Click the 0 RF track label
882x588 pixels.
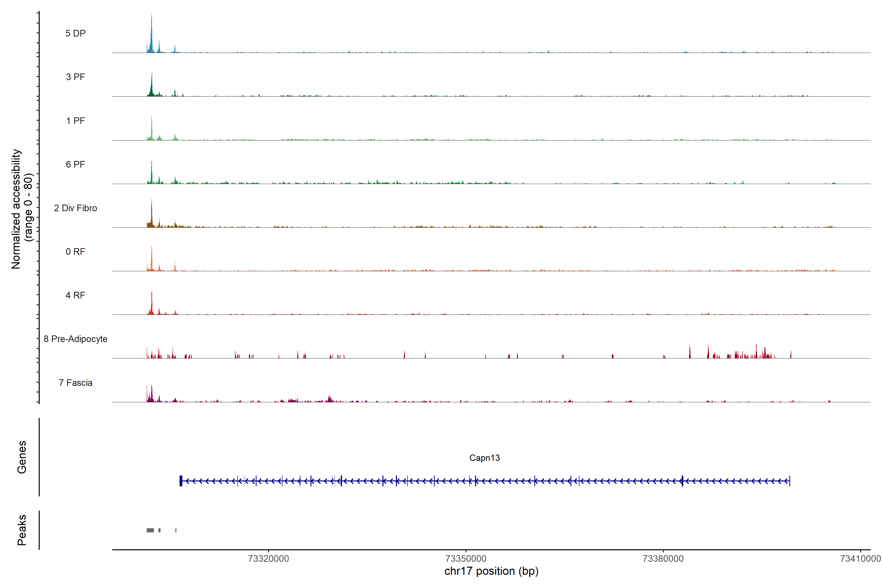[75, 252]
